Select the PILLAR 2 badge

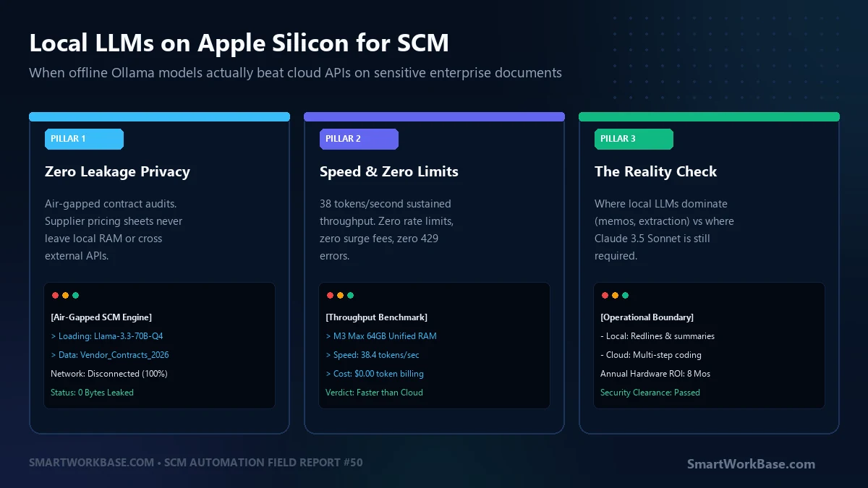(x=359, y=139)
